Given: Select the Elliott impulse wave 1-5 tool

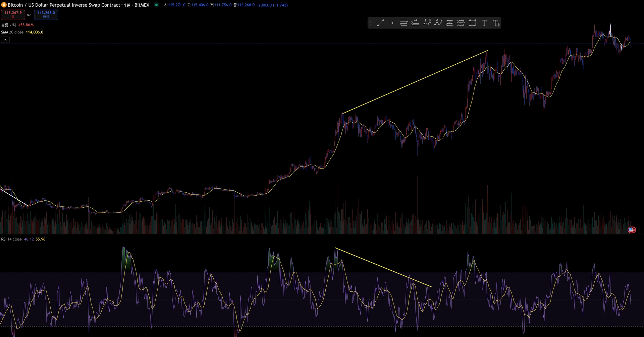Looking at the screenshot, I should click(427, 23).
